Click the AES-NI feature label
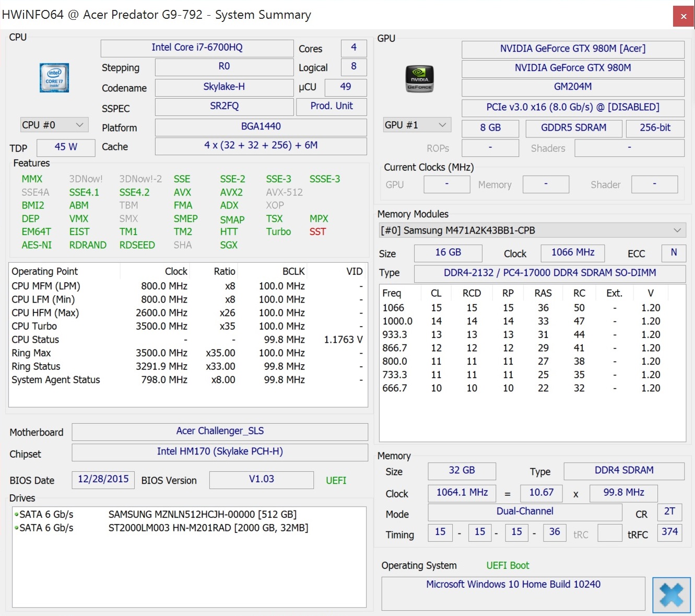Image resolution: width=695 pixels, height=616 pixels. pos(37,245)
